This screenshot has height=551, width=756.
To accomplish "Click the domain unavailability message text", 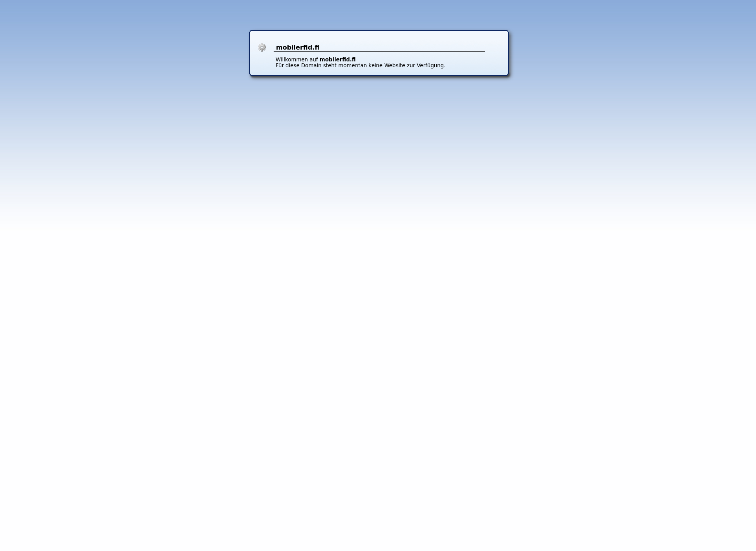I will 360,65.
